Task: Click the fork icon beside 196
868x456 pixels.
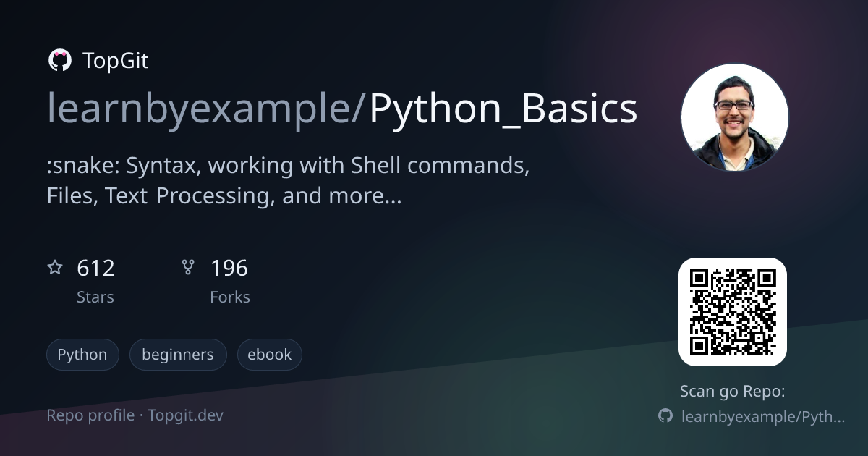Action: click(188, 269)
